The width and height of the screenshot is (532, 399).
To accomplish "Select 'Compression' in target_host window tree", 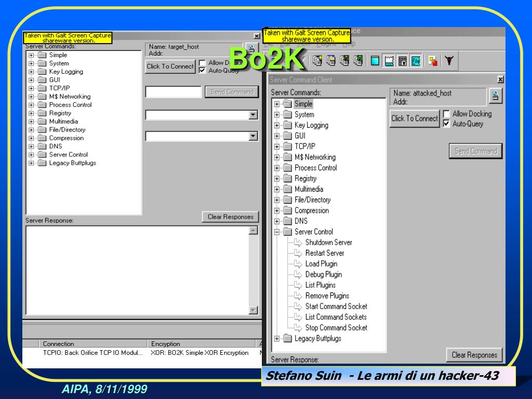I will click(66, 138).
